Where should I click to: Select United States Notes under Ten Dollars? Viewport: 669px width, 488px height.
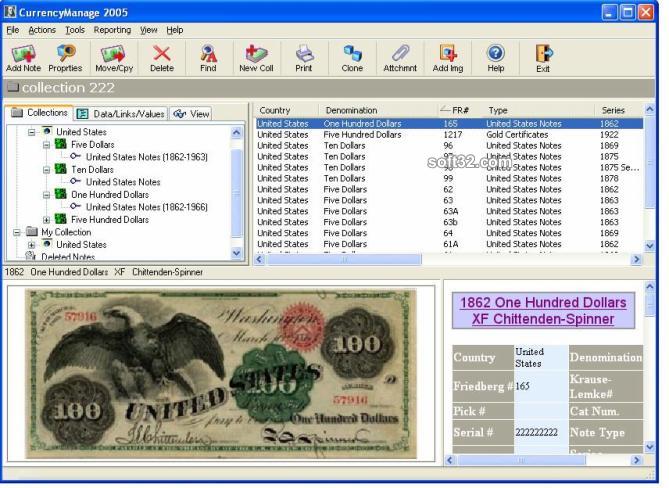click(123, 182)
